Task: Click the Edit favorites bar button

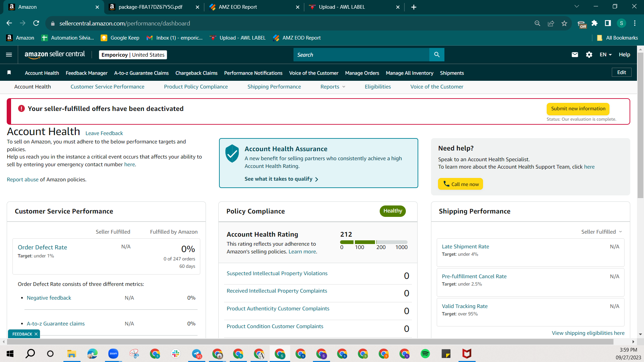Action: 622,72
